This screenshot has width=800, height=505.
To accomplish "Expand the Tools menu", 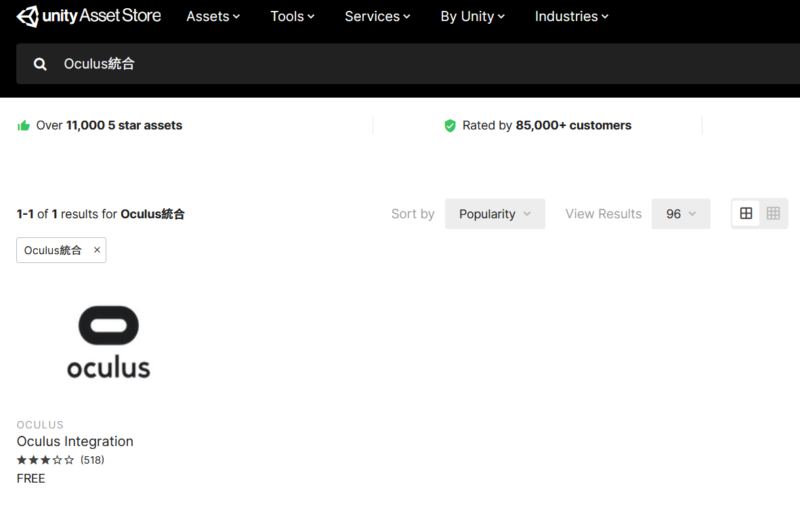I will click(292, 16).
